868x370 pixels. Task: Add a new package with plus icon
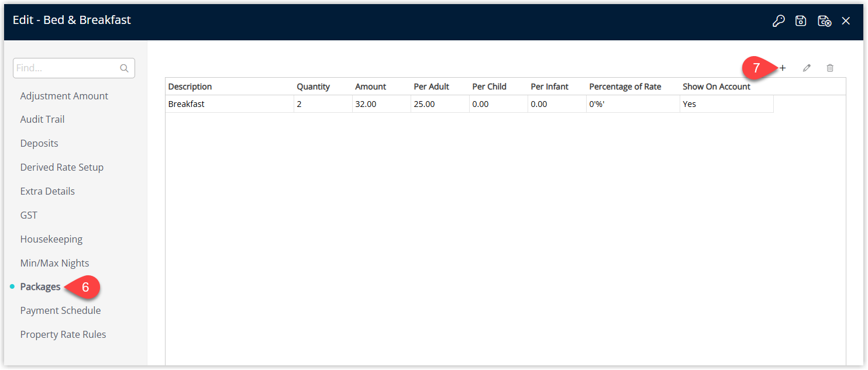(x=783, y=68)
